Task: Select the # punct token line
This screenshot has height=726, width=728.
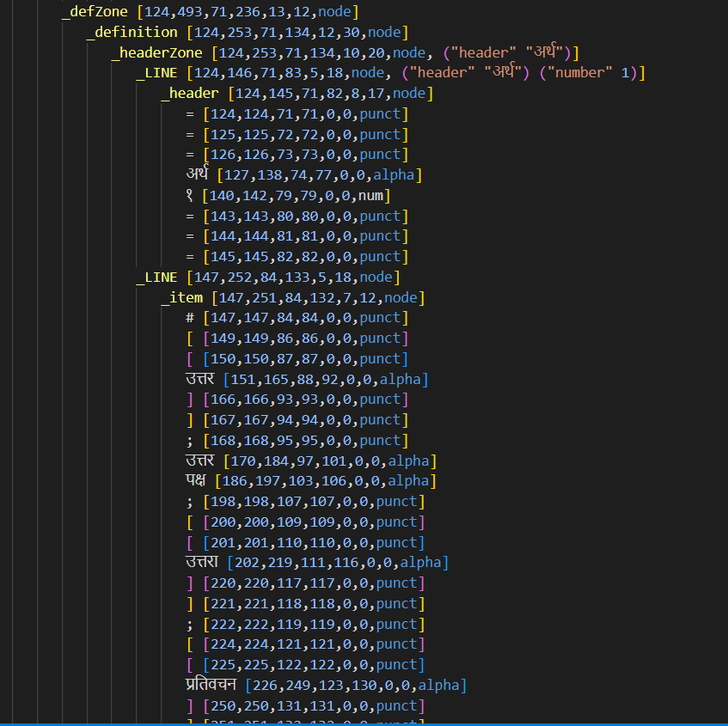Action: tap(297, 318)
